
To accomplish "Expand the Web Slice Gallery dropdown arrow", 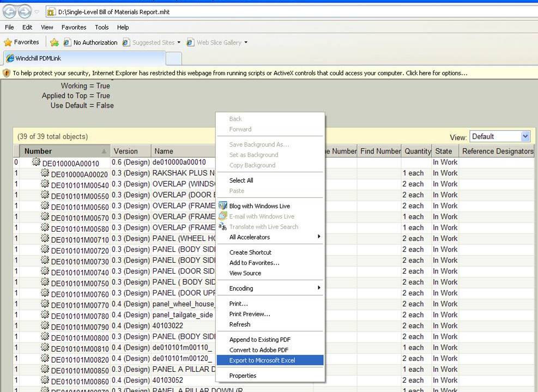I will pyautogui.click(x=246, y=42).
